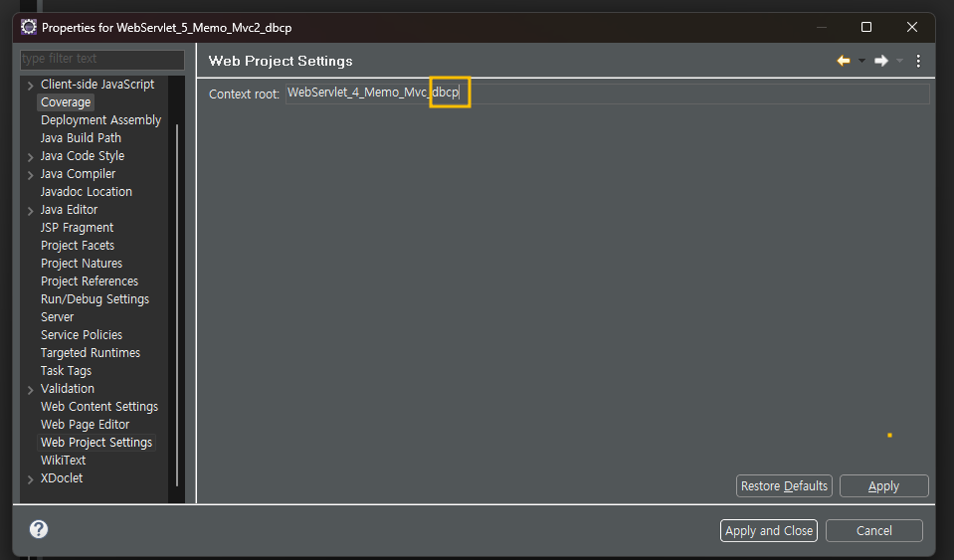Cancel the Properties dialog
The width and height of the screenshot is (954, 560).
tap(874, 530)
